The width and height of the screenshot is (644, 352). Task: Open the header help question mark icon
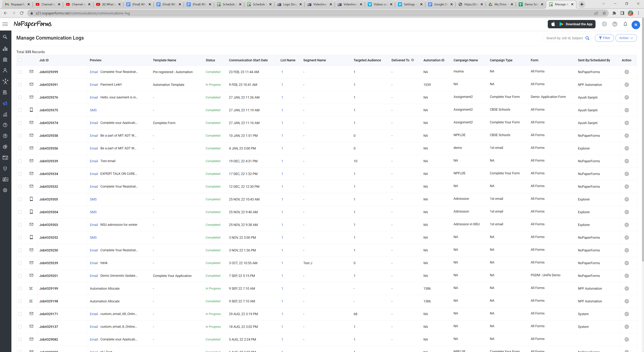pyautogui.click(x=614, y=24)
